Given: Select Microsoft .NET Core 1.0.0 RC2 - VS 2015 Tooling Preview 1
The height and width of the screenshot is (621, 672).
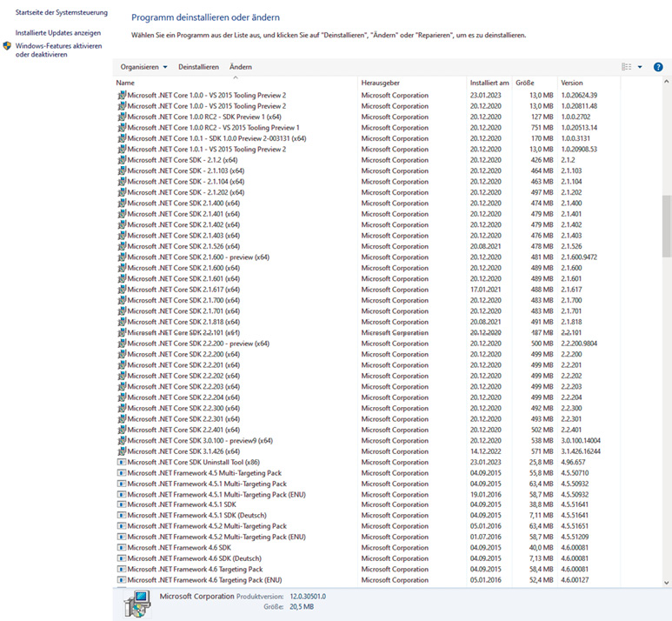Looking at the screenshot, I should click(214, 127).
